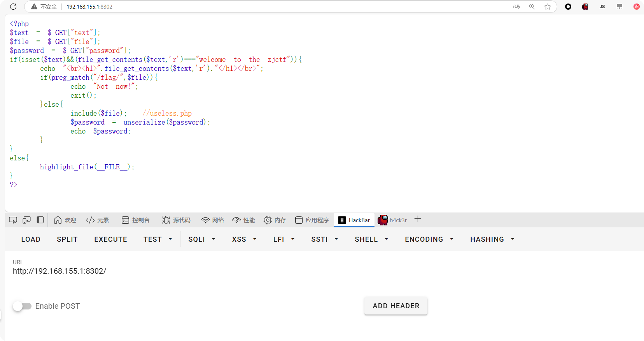This screenshot has width=644, height=341.
Task: Toggle device emulation icon in DevTools
Action: (26, 220)
